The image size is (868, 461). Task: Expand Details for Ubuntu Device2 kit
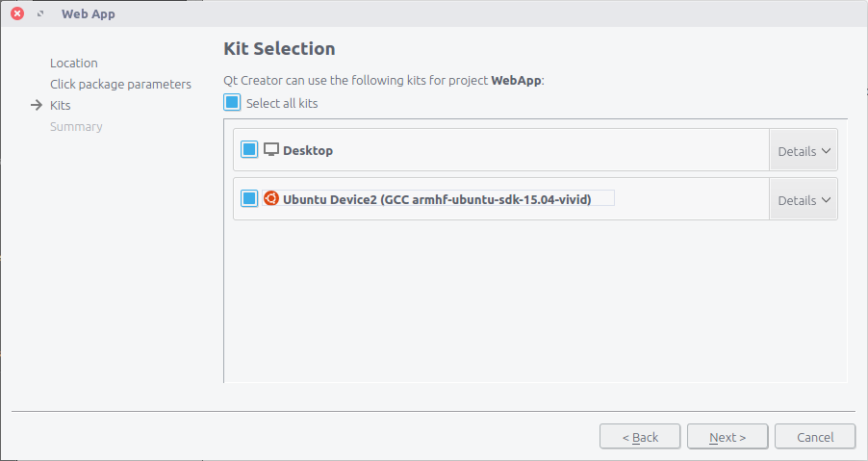pos(804,199)
